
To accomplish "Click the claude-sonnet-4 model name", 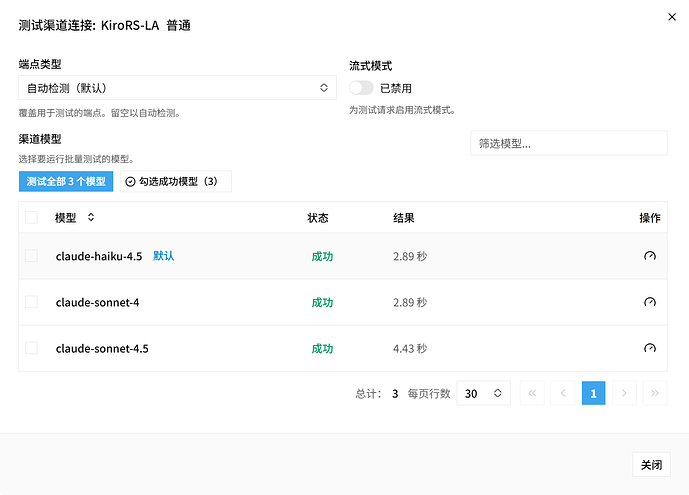I will (98, 302).
